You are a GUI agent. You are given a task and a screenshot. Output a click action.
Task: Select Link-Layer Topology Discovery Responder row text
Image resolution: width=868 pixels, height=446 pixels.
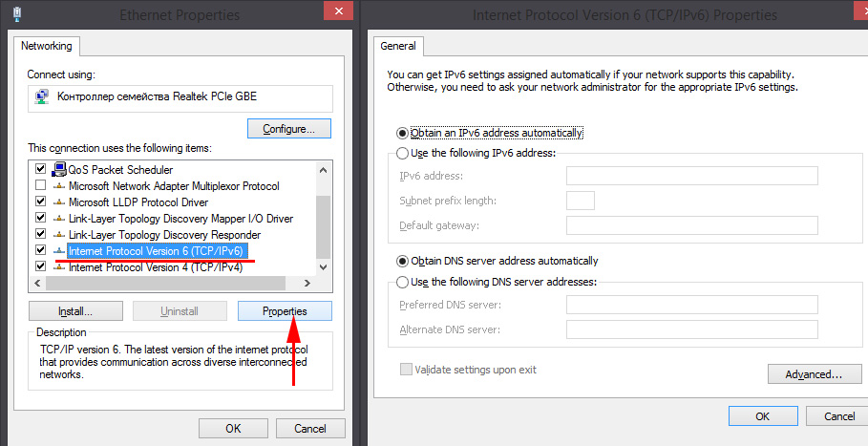[x=164, y=235]
